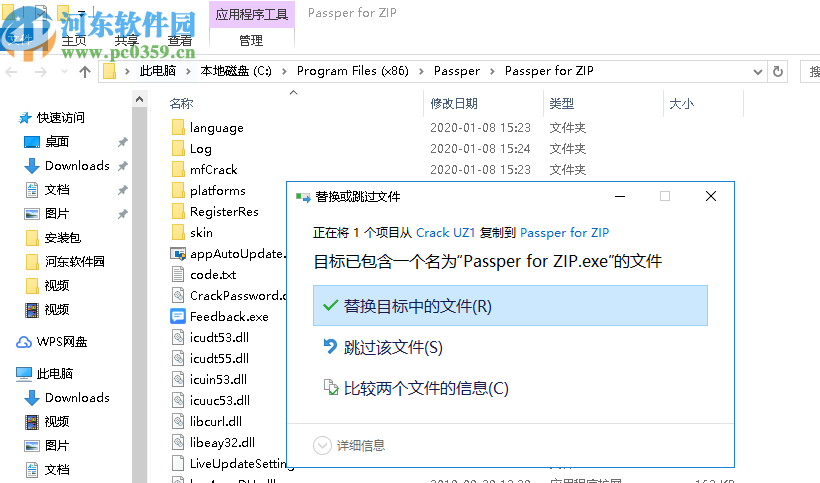This screenshot has height=483, width=820.
Task: Open recent locations dropdown arrow
Action: pos(64,71)
